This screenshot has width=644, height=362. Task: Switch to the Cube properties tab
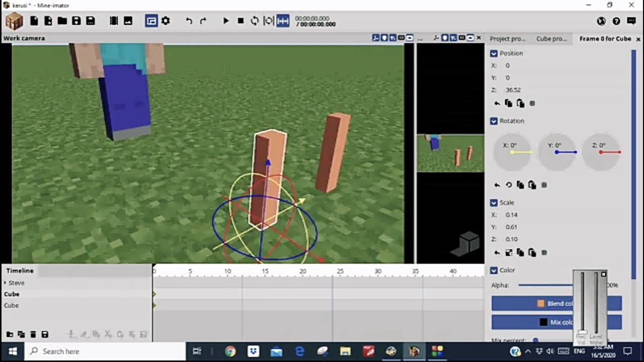tap(551, 39)
